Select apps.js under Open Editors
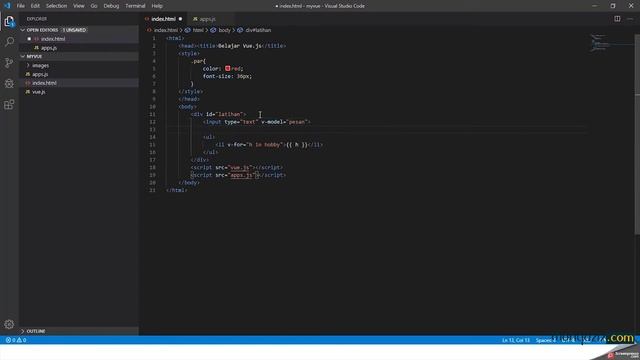 pyautogui.click(x=49, y=48)
